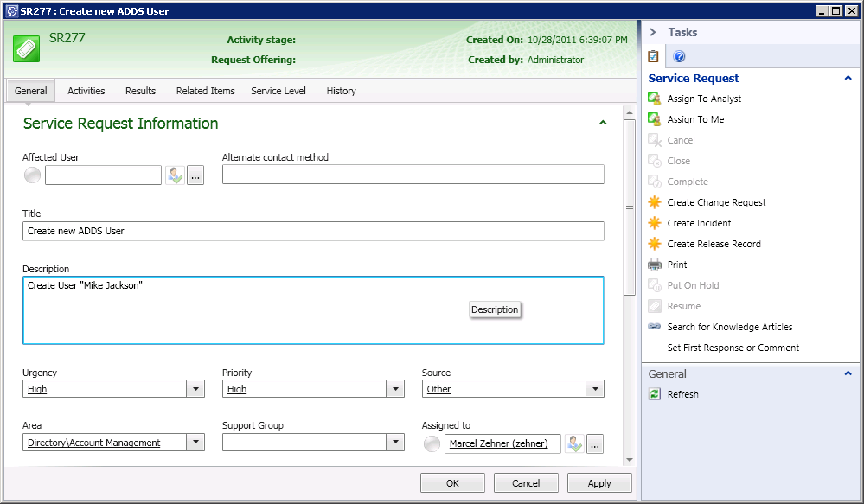Open the Related Items tab
This screenshot has width=864, height=504.
(205, 91)
